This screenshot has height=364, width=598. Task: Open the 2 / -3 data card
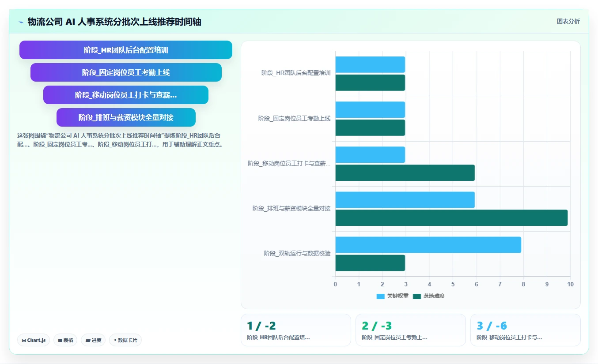pyautogui.click(x=411, y=330)
